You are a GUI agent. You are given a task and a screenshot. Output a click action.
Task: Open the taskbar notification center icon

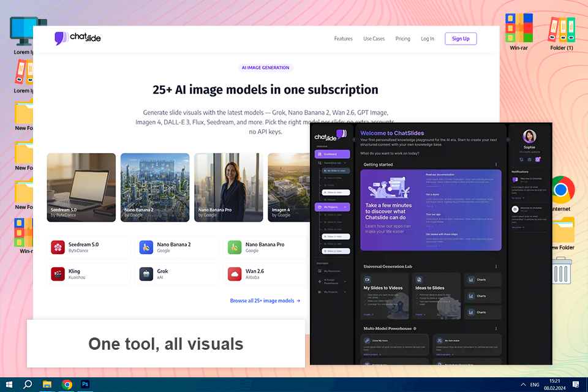576,385
